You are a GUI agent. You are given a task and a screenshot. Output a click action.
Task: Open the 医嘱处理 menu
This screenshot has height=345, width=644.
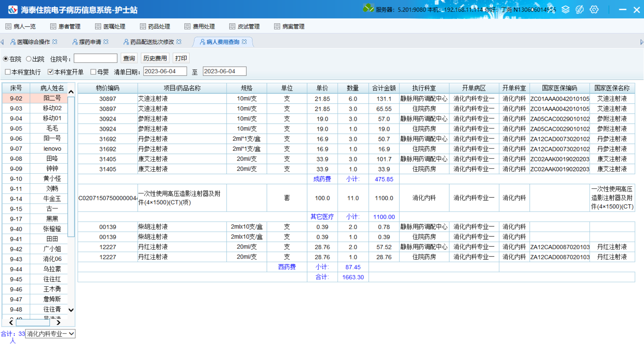point(110,26)
